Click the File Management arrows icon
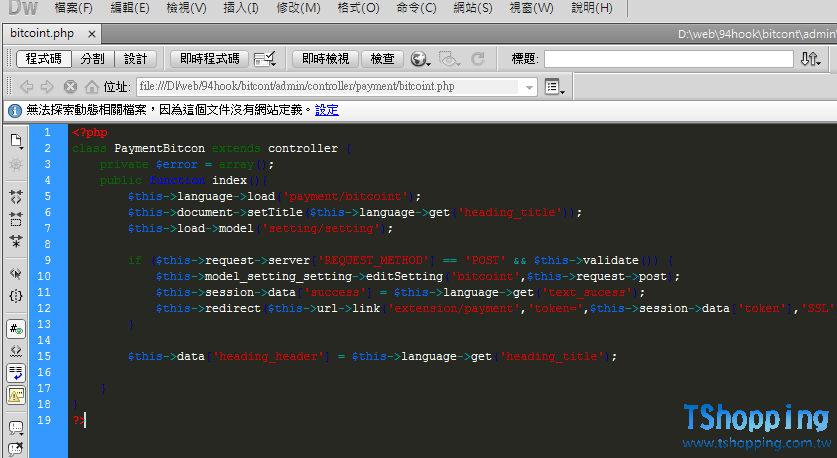This screenshot has width=837, height=458. coord(810,59)
